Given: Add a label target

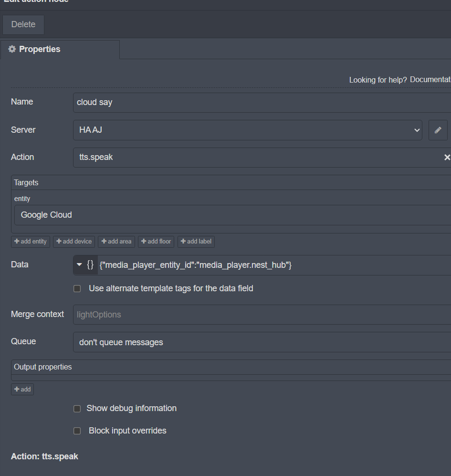Looking at the screenshot, I should point(196,242).
